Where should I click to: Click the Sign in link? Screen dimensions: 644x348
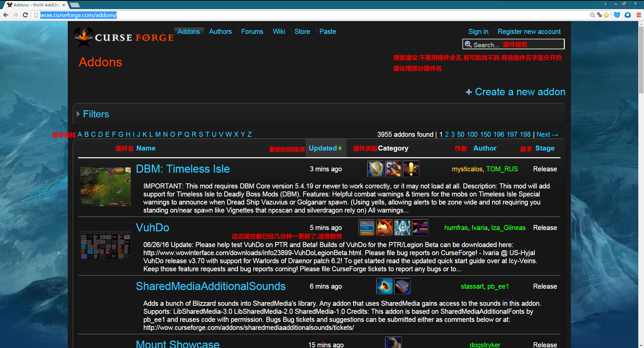tap(478, 32)
